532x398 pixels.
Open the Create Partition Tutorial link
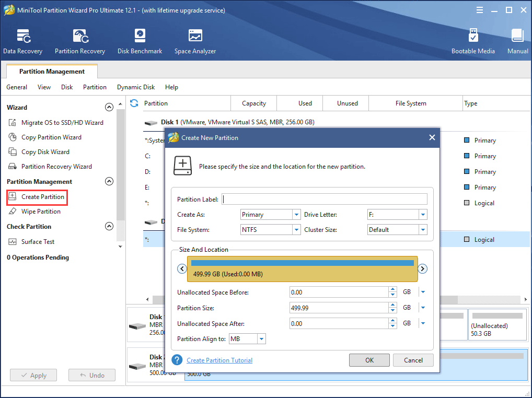tap(219, 360)
